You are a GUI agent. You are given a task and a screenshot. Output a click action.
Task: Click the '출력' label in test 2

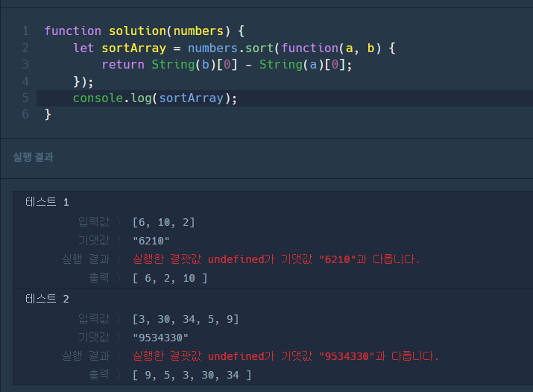pos(99,375)
